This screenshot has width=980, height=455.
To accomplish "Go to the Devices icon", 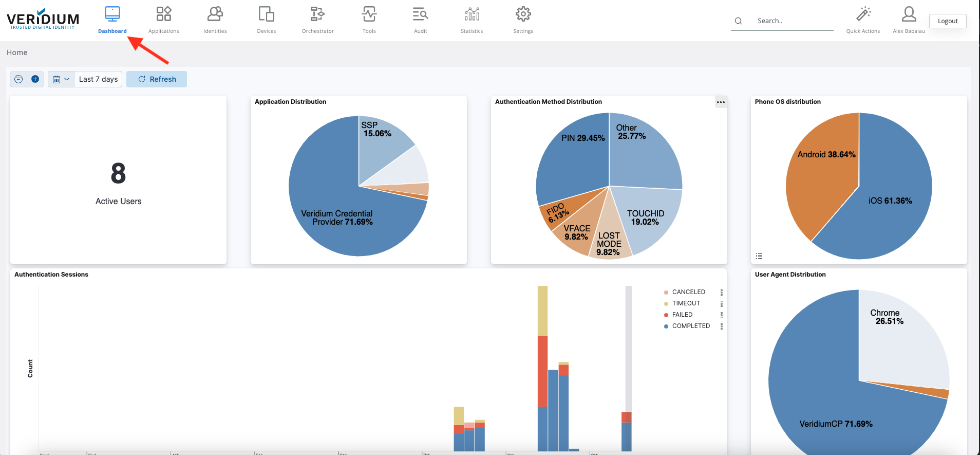I will point(266,14).
